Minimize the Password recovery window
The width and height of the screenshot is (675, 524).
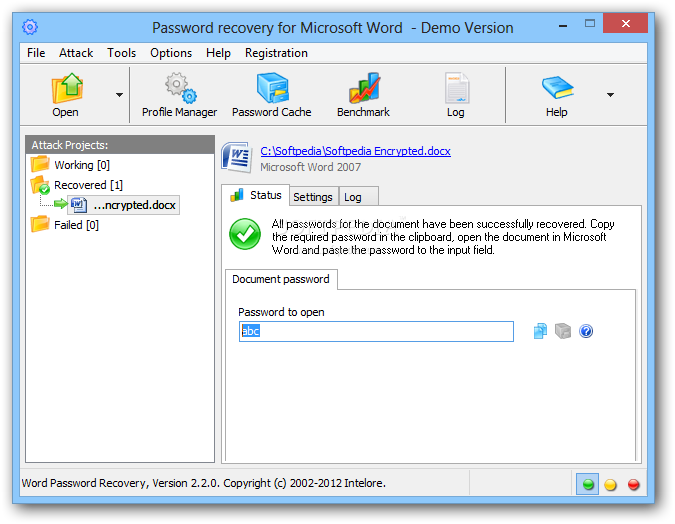click(x=563, y=25)
